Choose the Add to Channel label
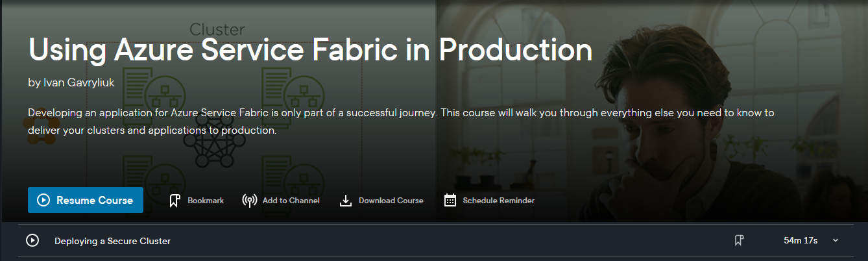Image resolution: width=868 pixels, height=261 pixels. click(291, 201)
